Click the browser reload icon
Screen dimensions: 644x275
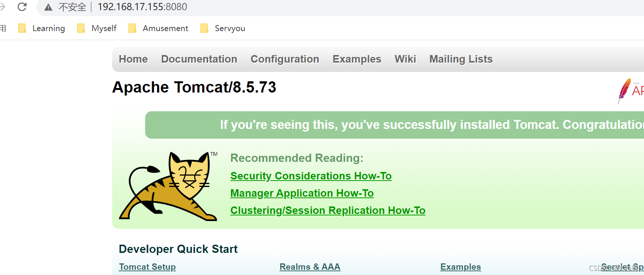tap(22, 7)
